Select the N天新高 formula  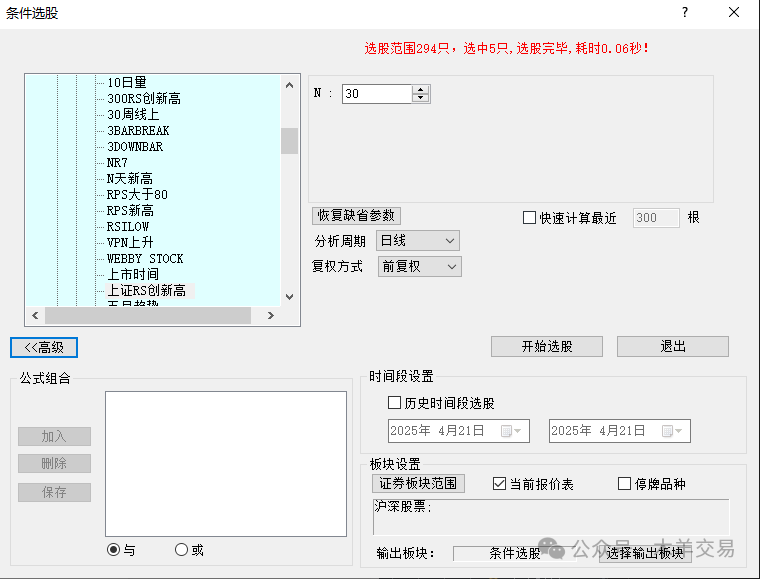[129, 178]
